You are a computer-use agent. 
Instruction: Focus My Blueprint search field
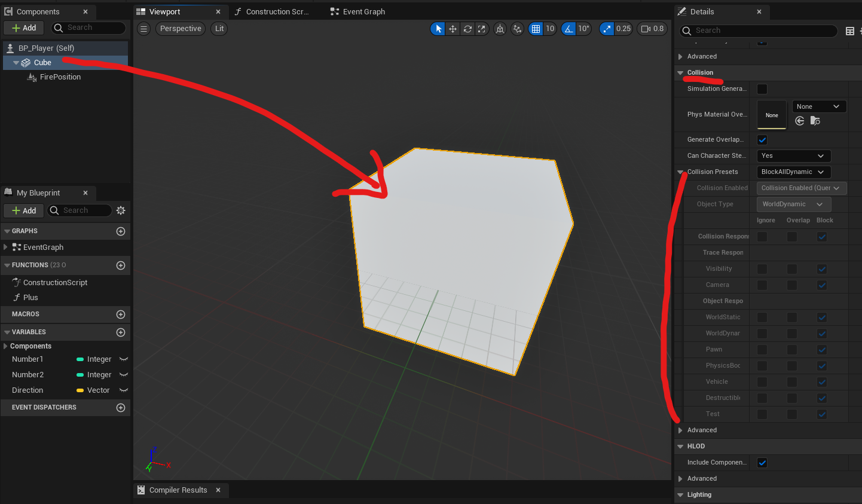[x=80, y=210]
